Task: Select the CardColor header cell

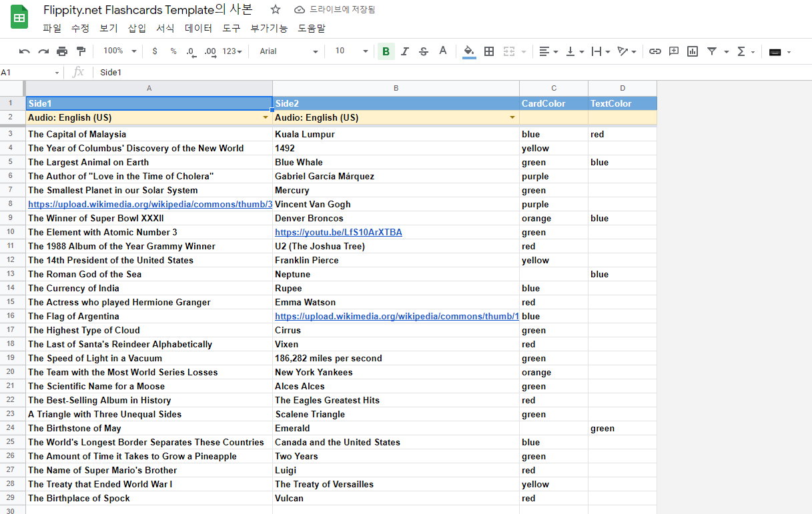Action: click(x=554, y=103)
